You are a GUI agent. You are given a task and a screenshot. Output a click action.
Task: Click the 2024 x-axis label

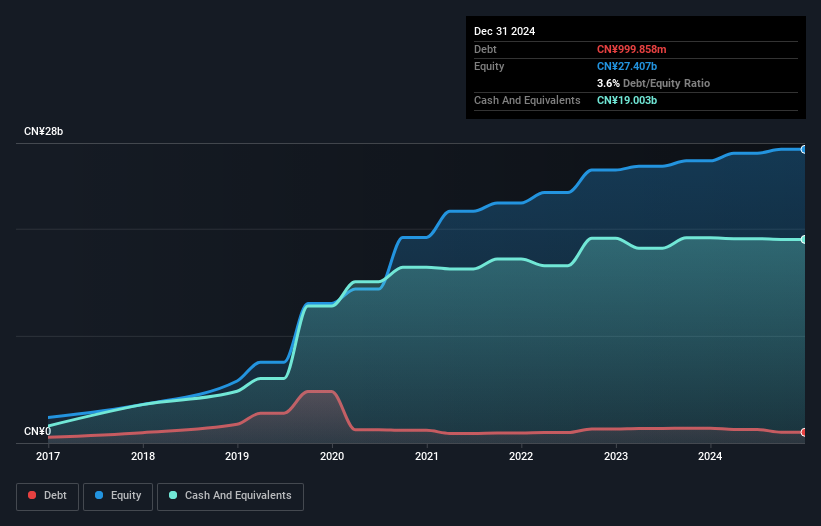coord(710,456)
